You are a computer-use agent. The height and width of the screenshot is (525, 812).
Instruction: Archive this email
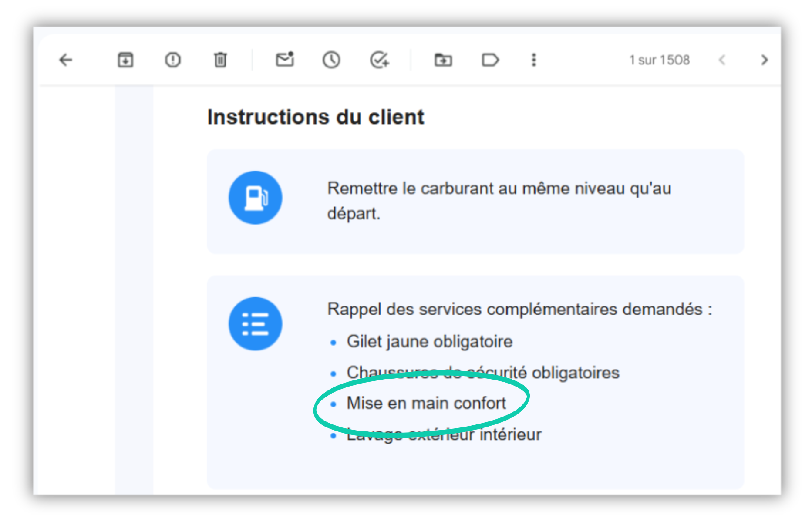tap(125, 60)
